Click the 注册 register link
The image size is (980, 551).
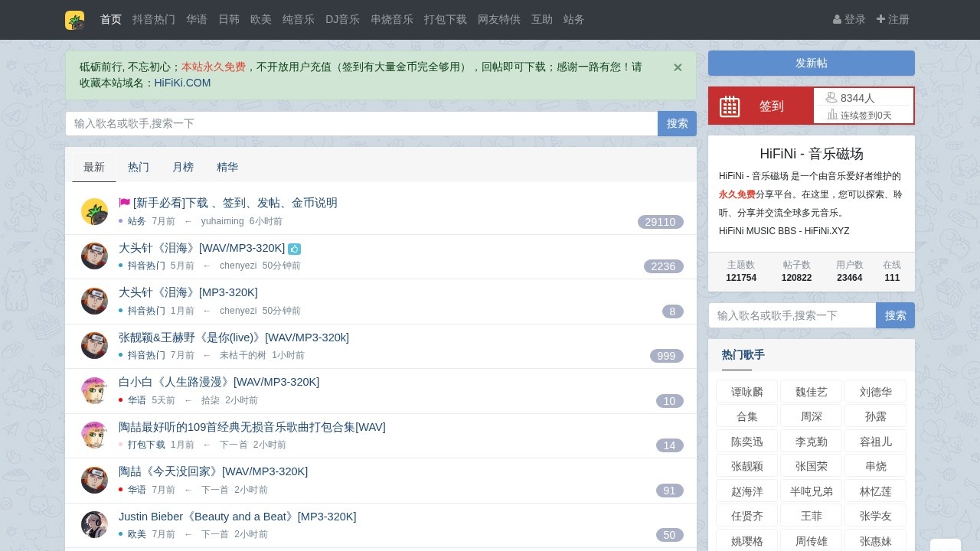893,19
